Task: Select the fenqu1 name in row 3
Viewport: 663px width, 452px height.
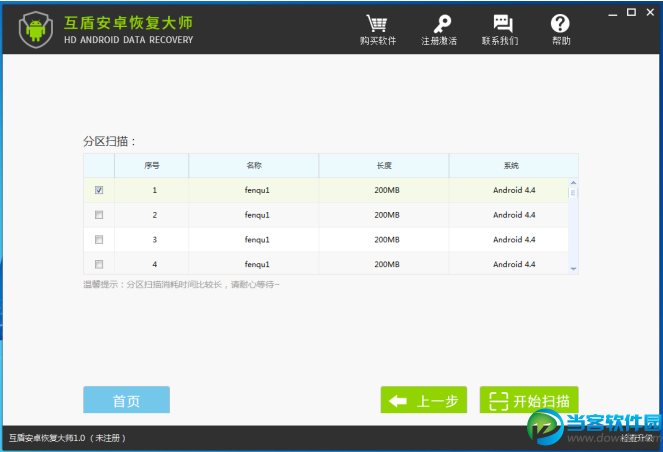Action: point(257,240)
